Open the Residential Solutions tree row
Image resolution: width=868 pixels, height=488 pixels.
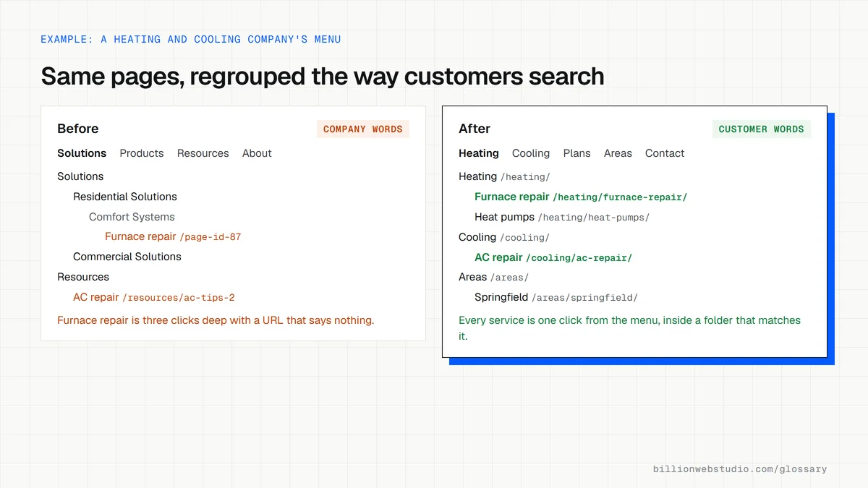coord(125,197)
